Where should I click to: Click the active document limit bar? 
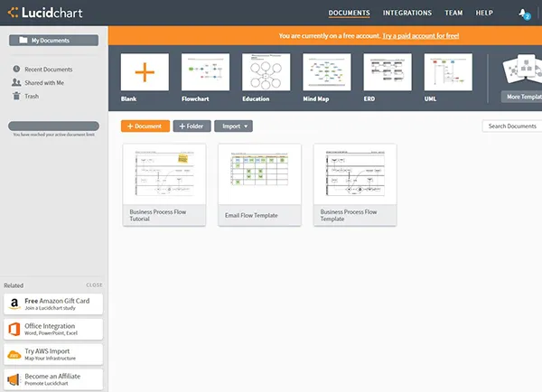point(53,126)
